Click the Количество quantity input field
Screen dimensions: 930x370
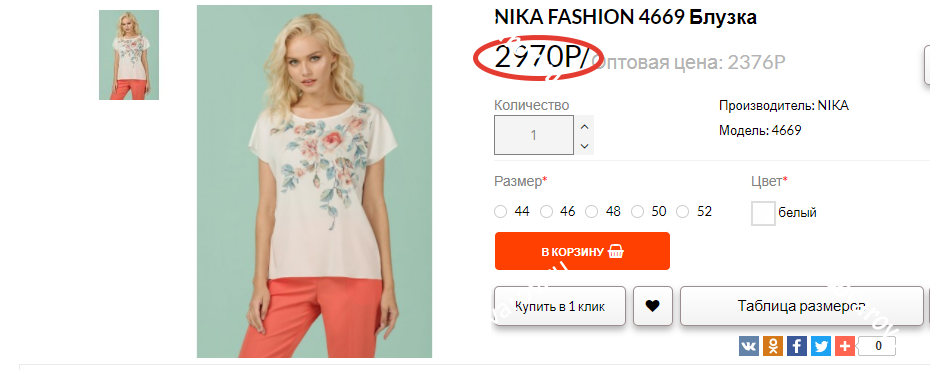pos(534,135)
